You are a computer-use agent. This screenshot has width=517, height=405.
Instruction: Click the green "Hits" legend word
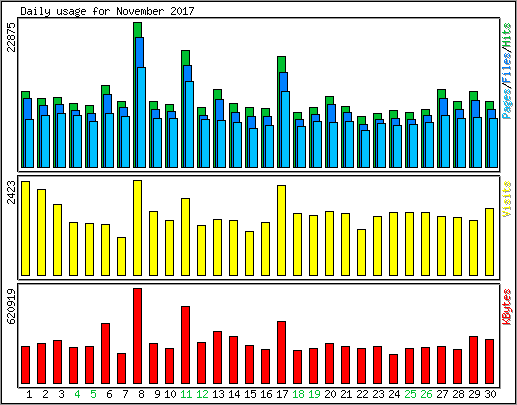pos(507,35)
